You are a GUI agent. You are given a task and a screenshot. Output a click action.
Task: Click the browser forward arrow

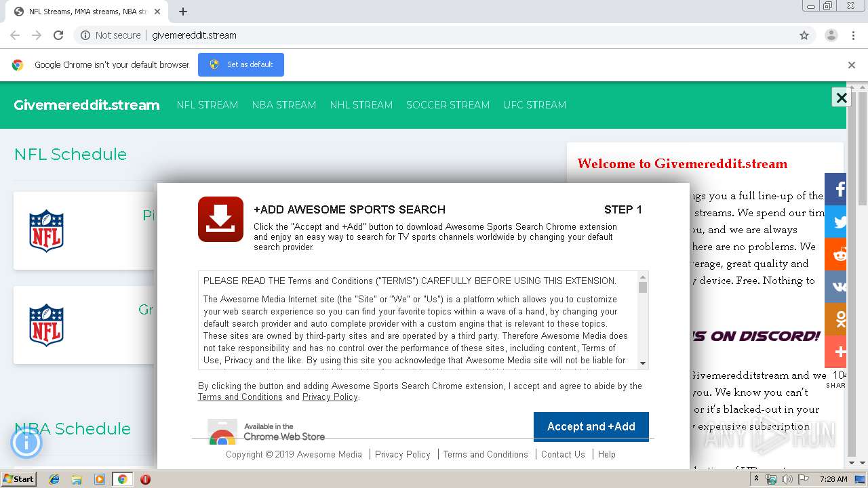(37, 35)
